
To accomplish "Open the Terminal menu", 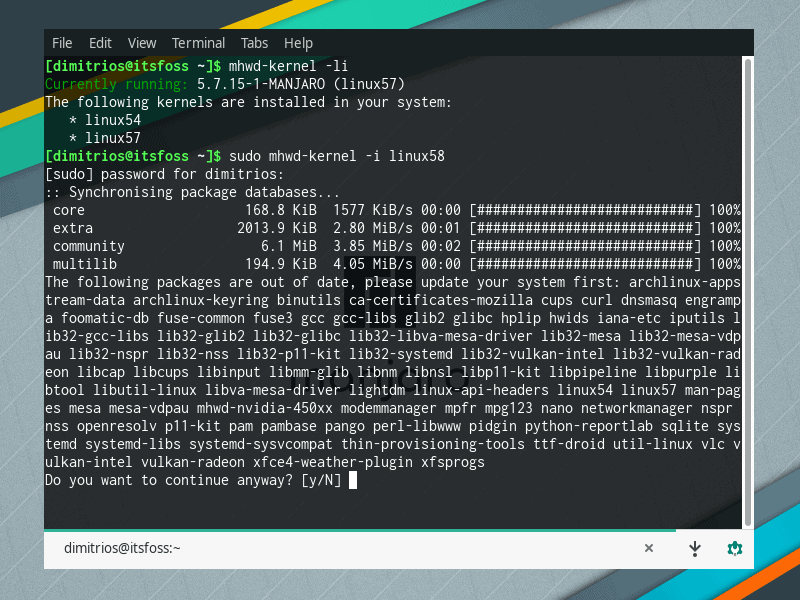I will click(198, 42).
